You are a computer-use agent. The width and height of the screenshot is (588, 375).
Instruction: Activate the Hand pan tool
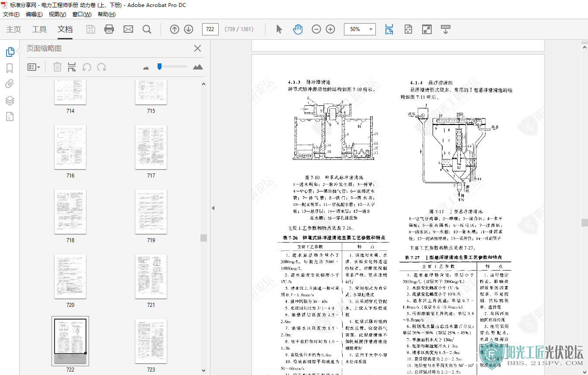click(x=298, y=29)
